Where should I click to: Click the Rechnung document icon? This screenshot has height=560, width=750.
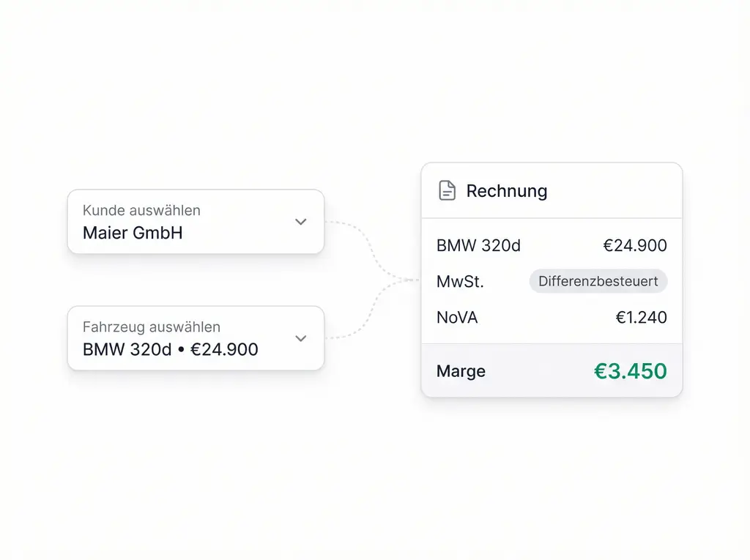[x=447, y=191]
